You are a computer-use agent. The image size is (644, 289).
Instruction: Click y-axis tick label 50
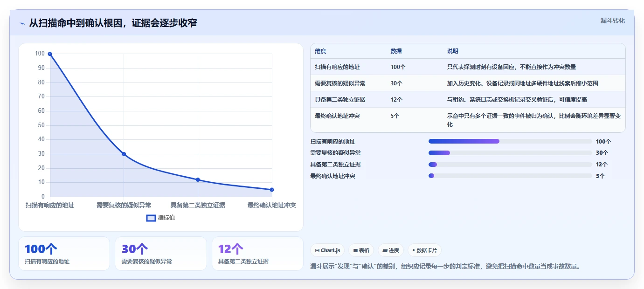click(x=41, y=125)
